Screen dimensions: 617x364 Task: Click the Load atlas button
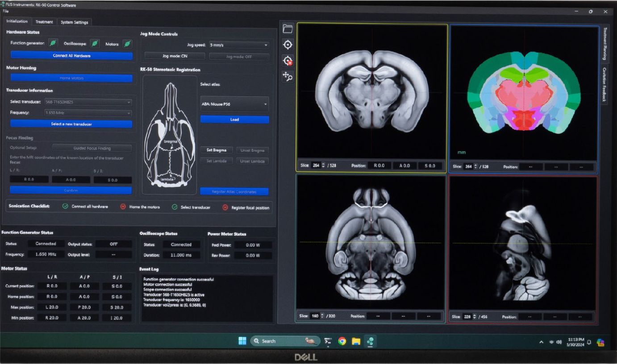pyautogui.click(x=234, y=120)
